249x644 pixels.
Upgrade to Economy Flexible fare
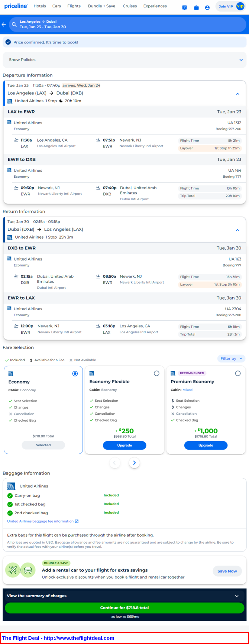124,446
